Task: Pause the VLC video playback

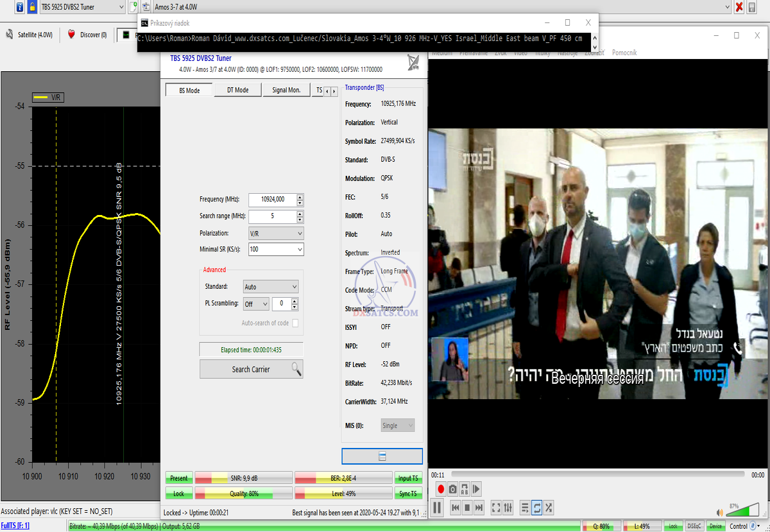Action: coord(437,508)
